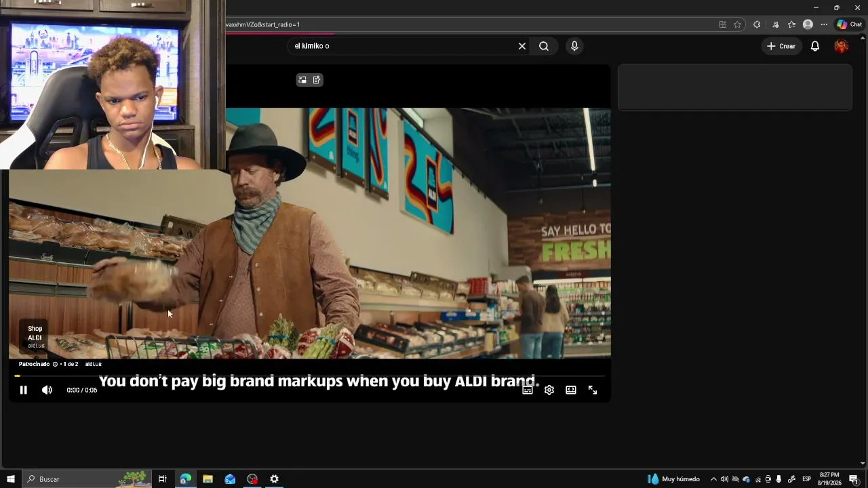This screenshot has width=868, height=488.
Task: Expand hidden system tray icons
Action: click(x=713, y=479)
